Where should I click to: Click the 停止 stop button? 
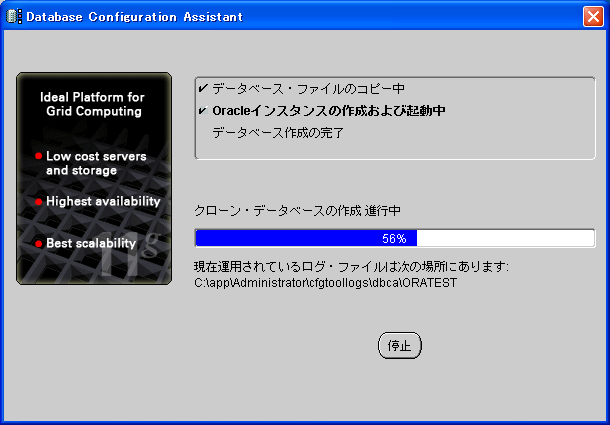pos(400,345)
